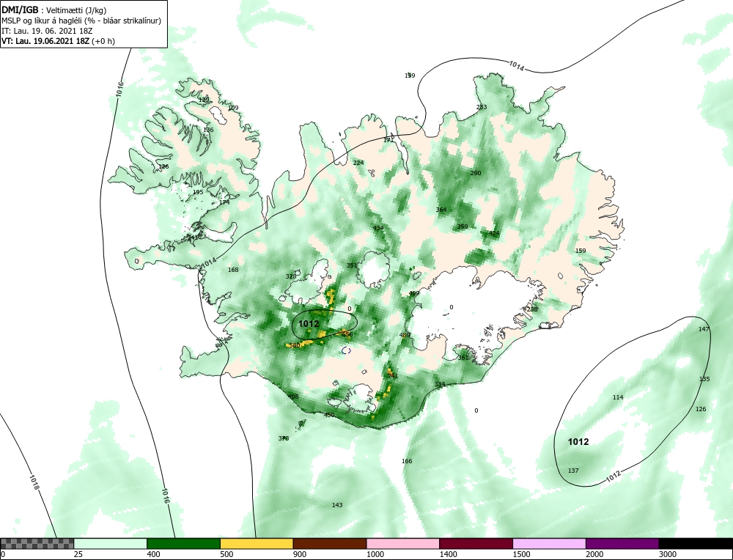
Task: Click the map value 233
Action: tap(482, 107)
